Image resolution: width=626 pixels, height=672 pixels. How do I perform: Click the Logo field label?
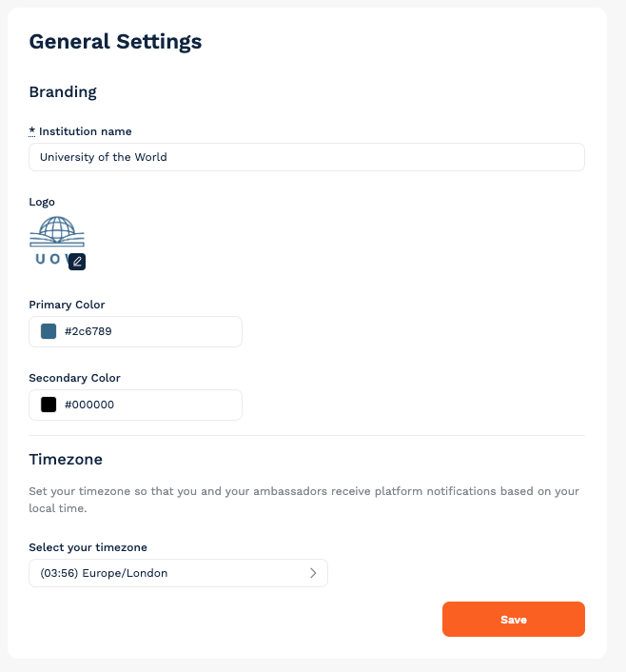pos(42,202)
